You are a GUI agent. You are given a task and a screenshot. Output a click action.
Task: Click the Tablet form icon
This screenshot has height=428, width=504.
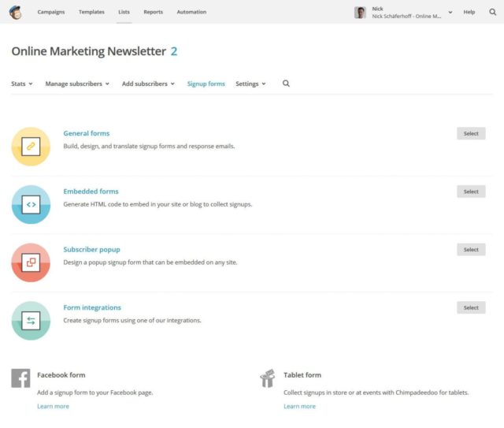coord(268,378)
